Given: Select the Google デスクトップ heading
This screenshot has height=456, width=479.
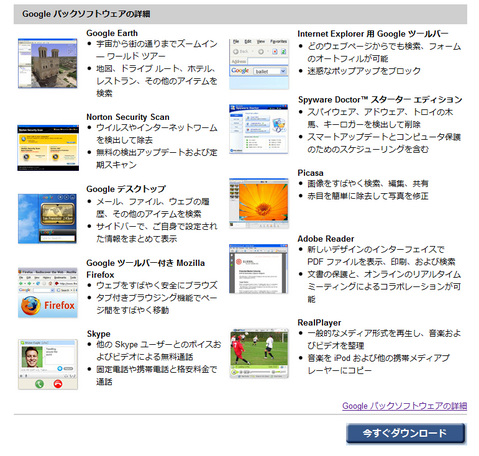Looking at the screenshot, I should 126,189.
